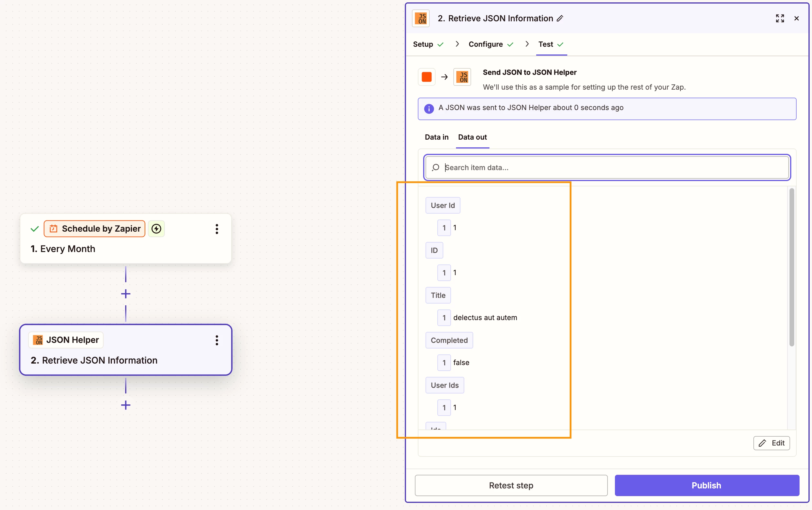Screen dimensions: 812x510
Task: Add step between trigger and JSON Helper
Action: [126, 294]
